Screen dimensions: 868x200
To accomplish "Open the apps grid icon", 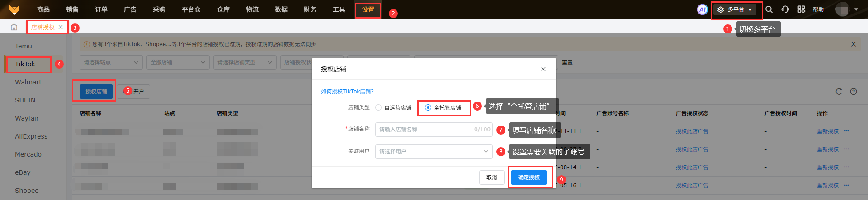I will tap(801, 9).
